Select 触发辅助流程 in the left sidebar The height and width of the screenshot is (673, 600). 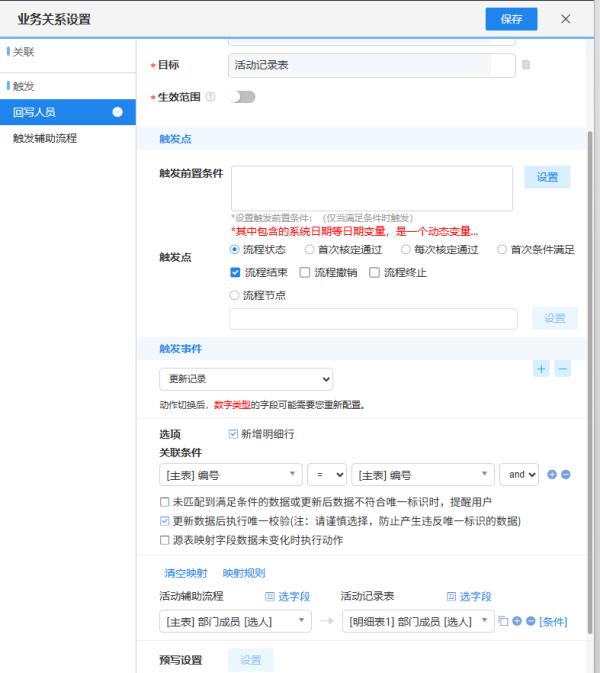point(45,138)
